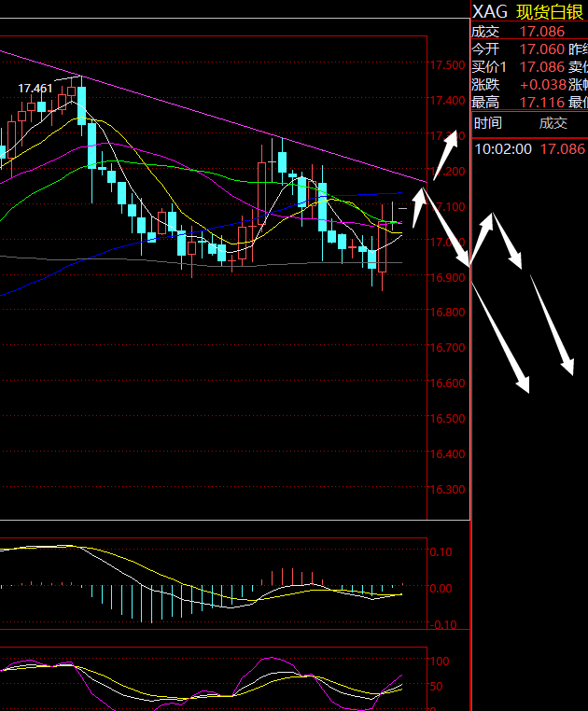
Task: Click the 16.900 price axis label
Action: 447,277
